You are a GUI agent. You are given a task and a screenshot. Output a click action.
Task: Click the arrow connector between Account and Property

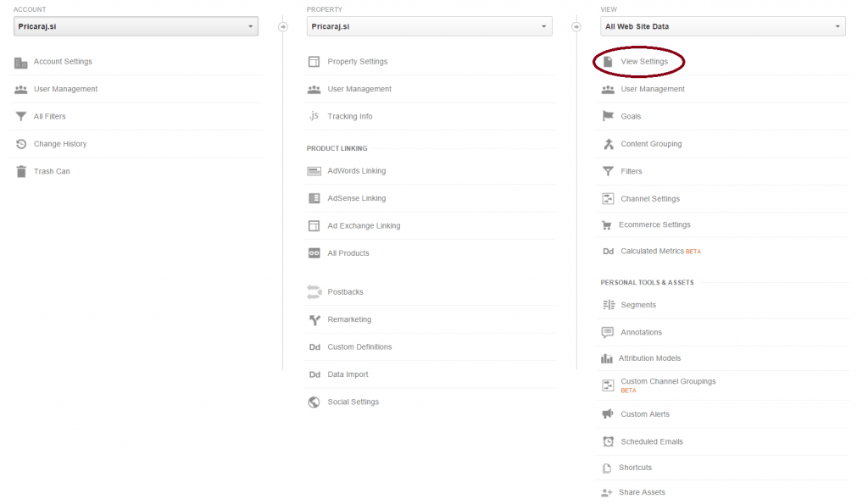pyautogui.click(x=283, y=27)
